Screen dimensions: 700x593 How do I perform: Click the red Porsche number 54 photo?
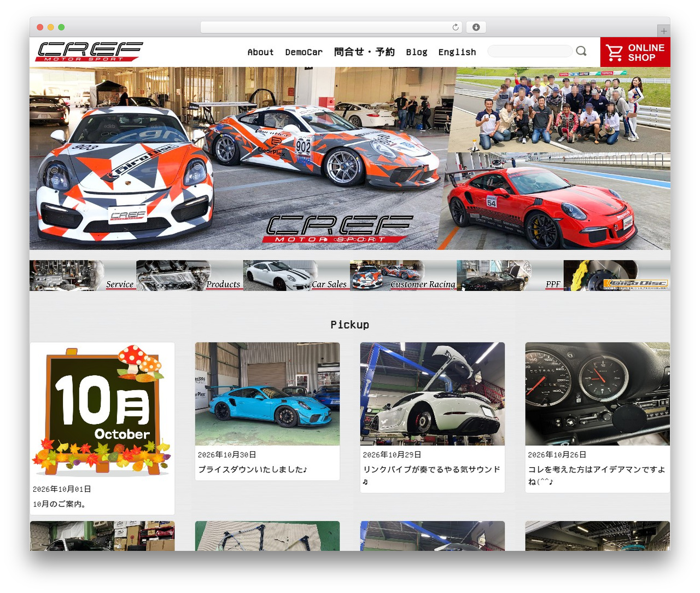coord(555,201)
